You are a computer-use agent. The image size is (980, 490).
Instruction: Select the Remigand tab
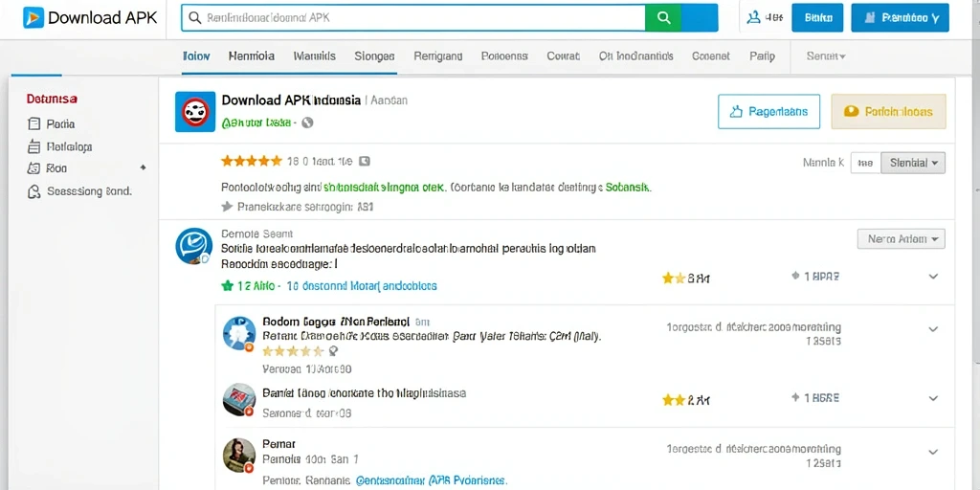coord(438,56)
